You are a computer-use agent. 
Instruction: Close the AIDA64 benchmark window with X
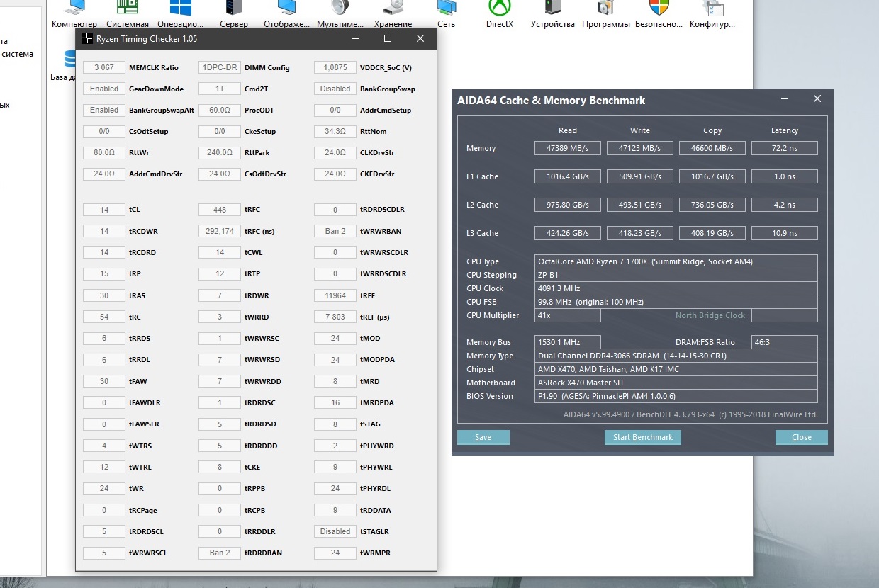(817, 100)
